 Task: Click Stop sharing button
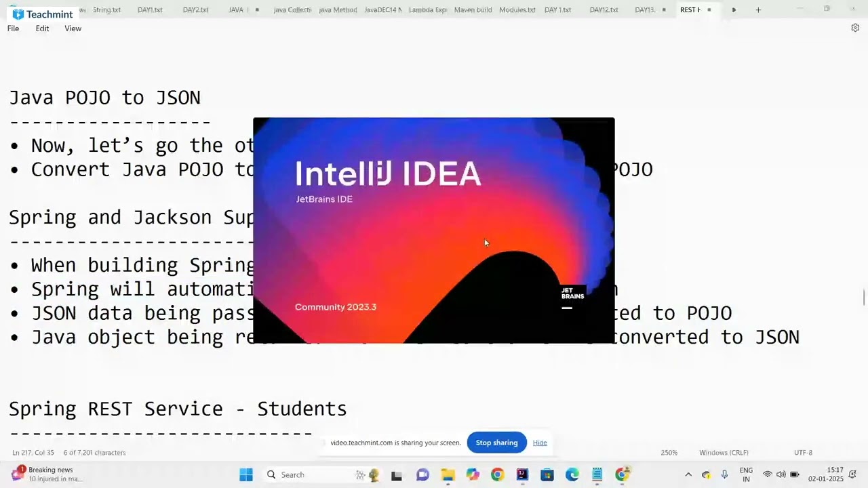pyautogui.click(x=496, y=443)
